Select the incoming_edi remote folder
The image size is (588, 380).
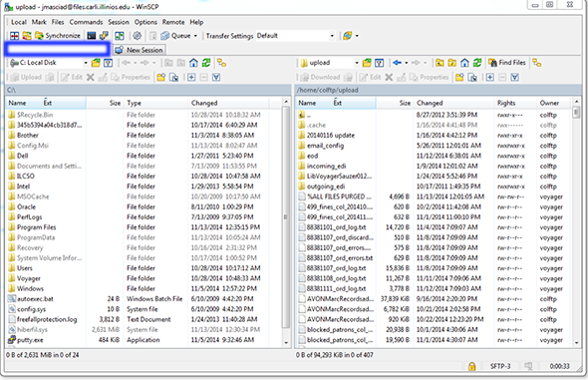tap(326, 166)
